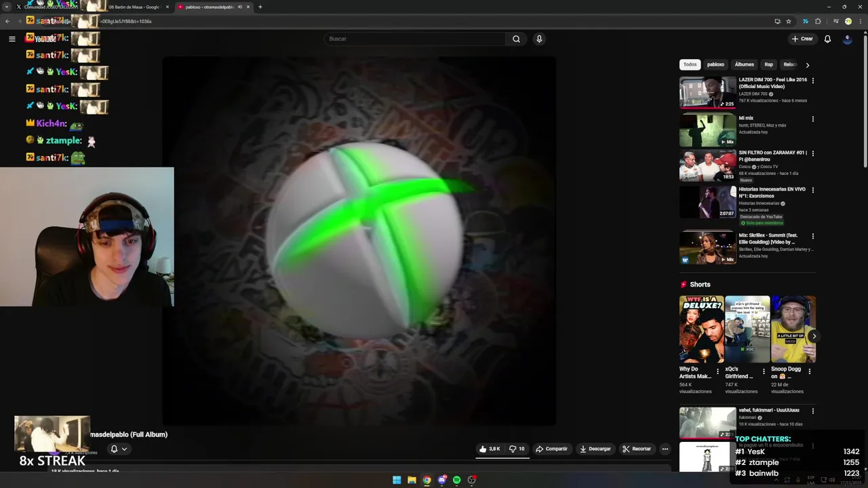The image size is (868, 488).
Task: Open Spotify from the taskbar
Action: tap(456, 480)
